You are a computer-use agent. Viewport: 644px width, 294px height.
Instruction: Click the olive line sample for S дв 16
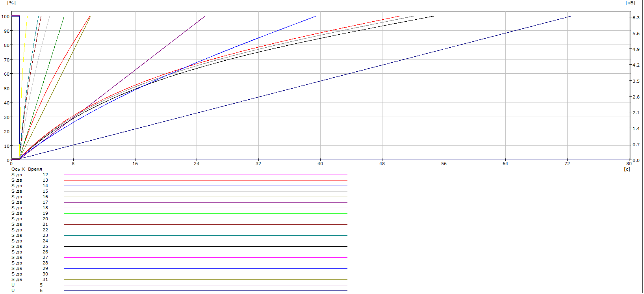205,197
